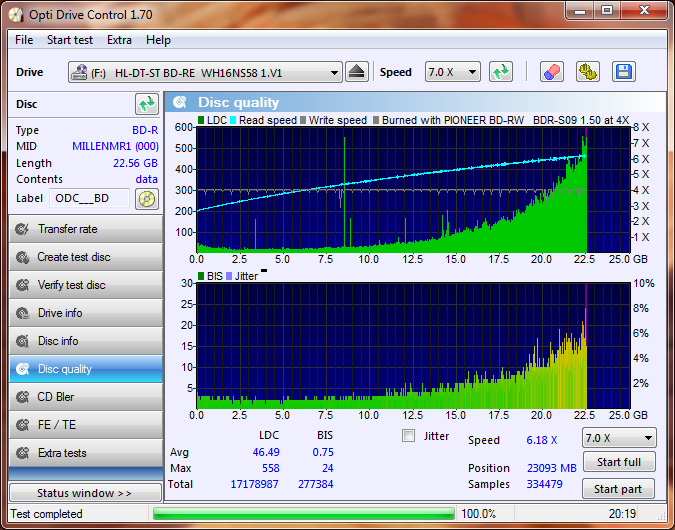Open the Start test menu
Screen dimensions: 675x530
[69, 40]
